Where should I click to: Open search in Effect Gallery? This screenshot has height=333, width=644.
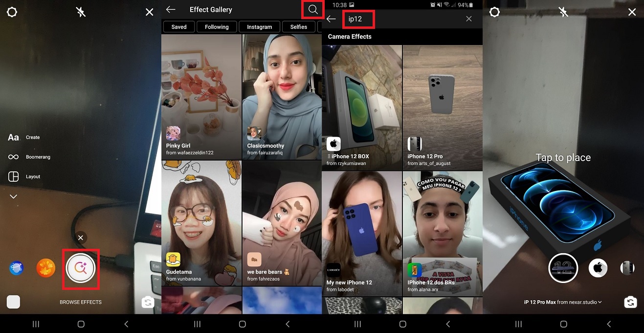pyautogui.click(x=313, y=9)
